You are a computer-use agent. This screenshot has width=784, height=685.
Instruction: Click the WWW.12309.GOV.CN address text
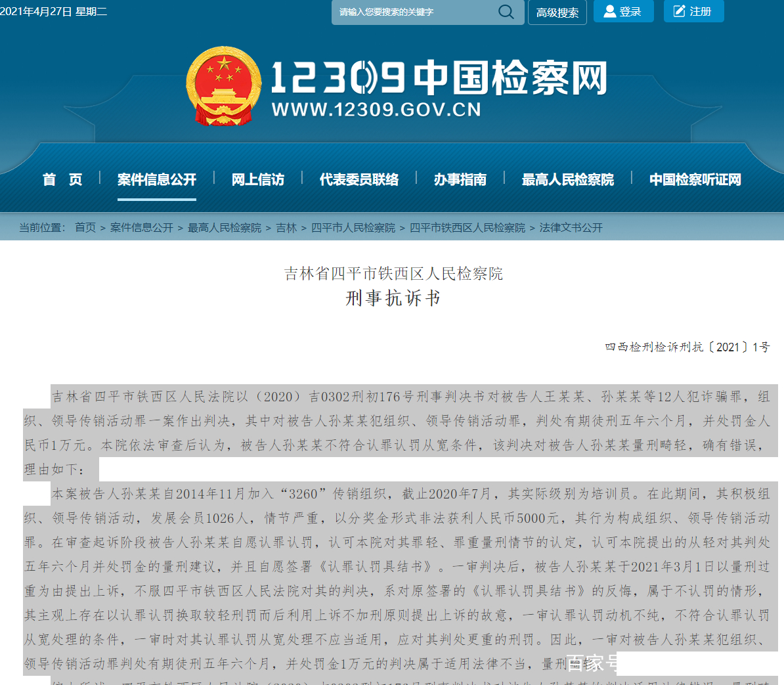(376, 110)
